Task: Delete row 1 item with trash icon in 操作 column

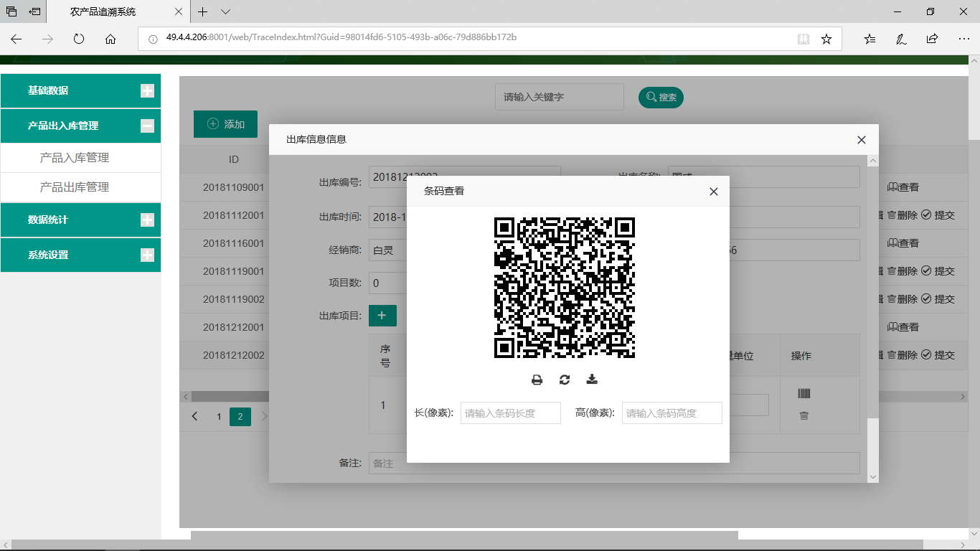Action: (x=804, y=415)
